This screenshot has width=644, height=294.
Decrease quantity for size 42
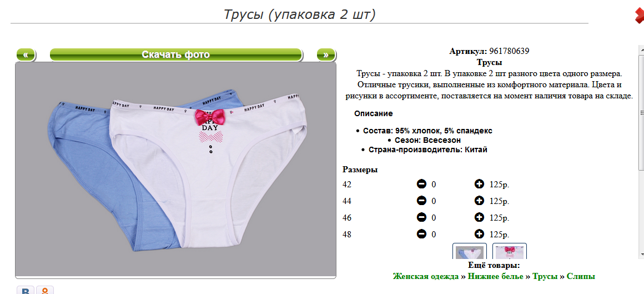tap(421, 184)
